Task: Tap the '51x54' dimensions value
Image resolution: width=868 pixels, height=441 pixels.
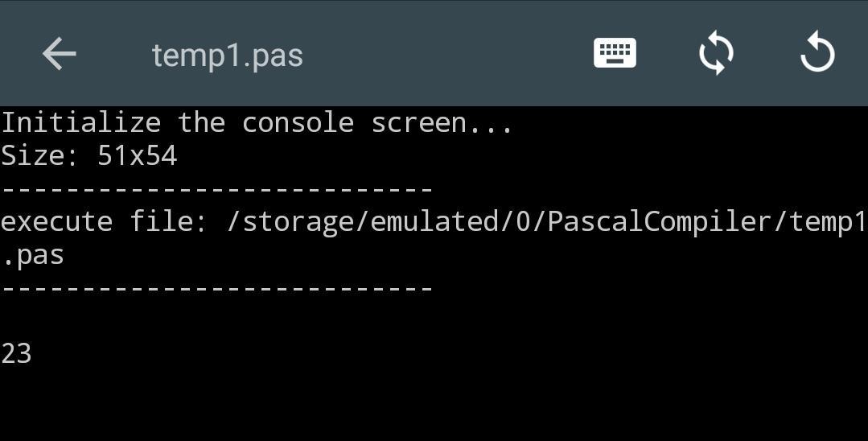Action: (138, 155)
